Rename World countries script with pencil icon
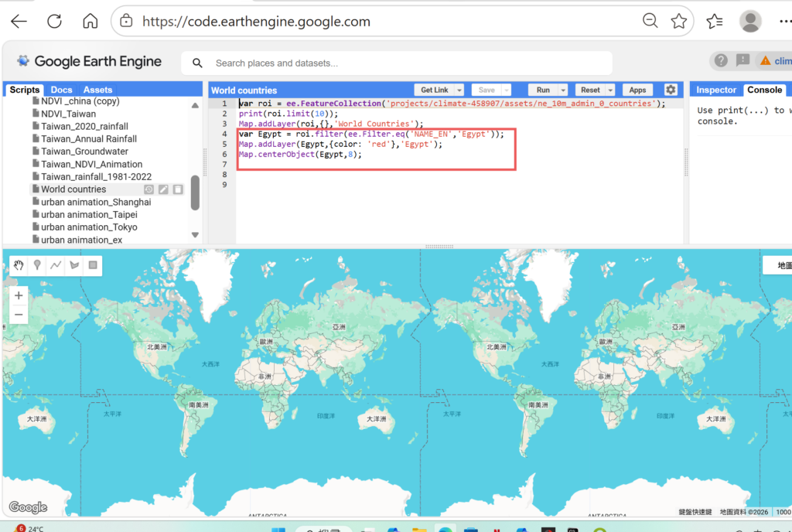Image resolution: width=792 pixels, height=532 pixels. tap(163, 189)
